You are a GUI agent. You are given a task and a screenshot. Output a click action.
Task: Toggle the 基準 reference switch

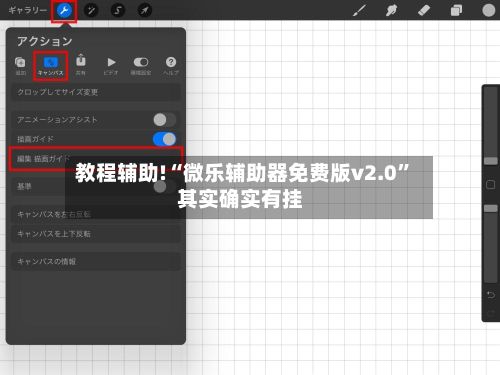point(164,187)
